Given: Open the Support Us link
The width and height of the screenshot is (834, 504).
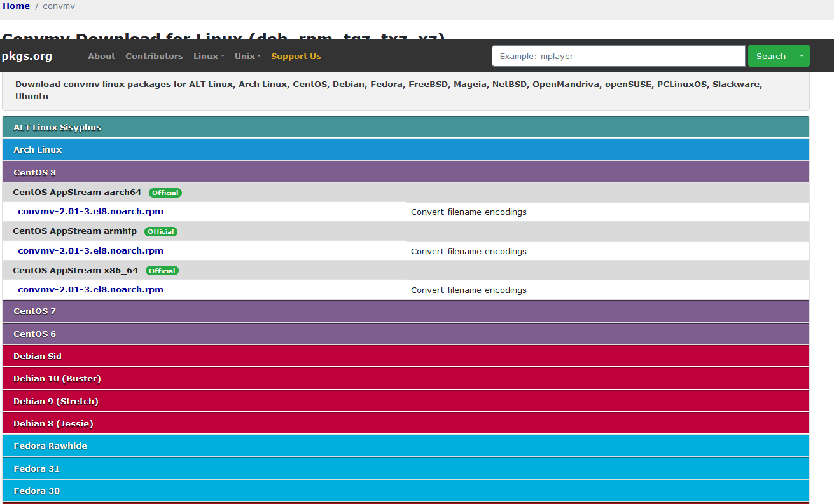Looking at the screenshot, I should pos(296,56).
